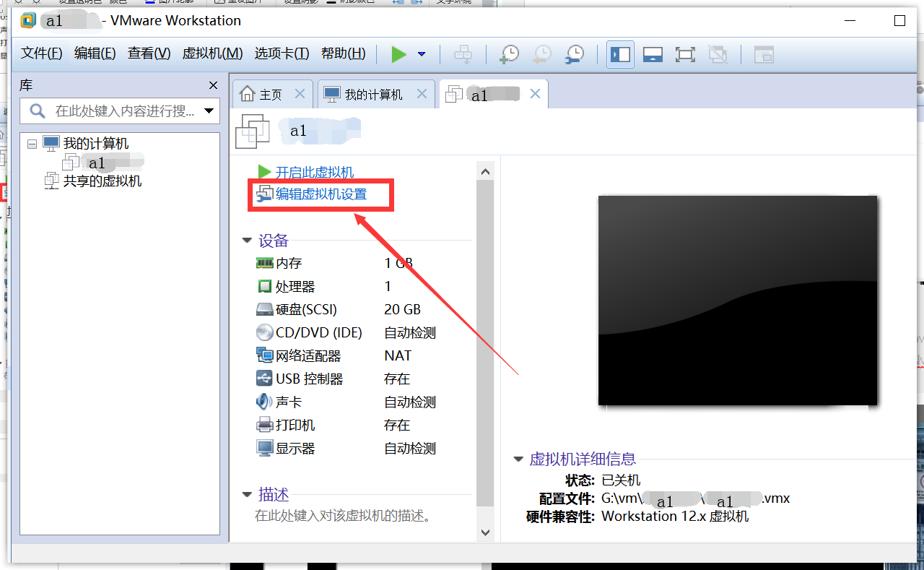
Task: Click the home icon on 主页 tab
Action: point(248,94)
